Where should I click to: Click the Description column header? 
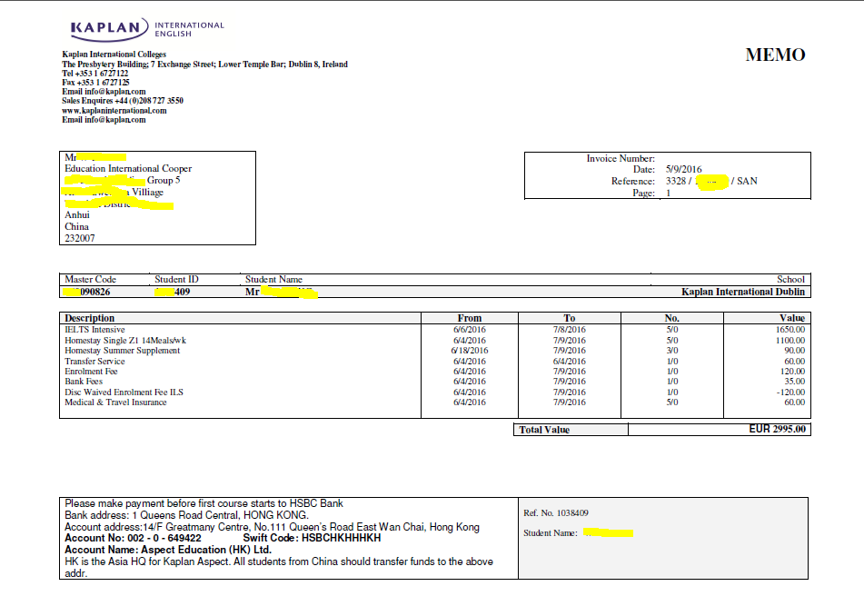tap(90, 318)
